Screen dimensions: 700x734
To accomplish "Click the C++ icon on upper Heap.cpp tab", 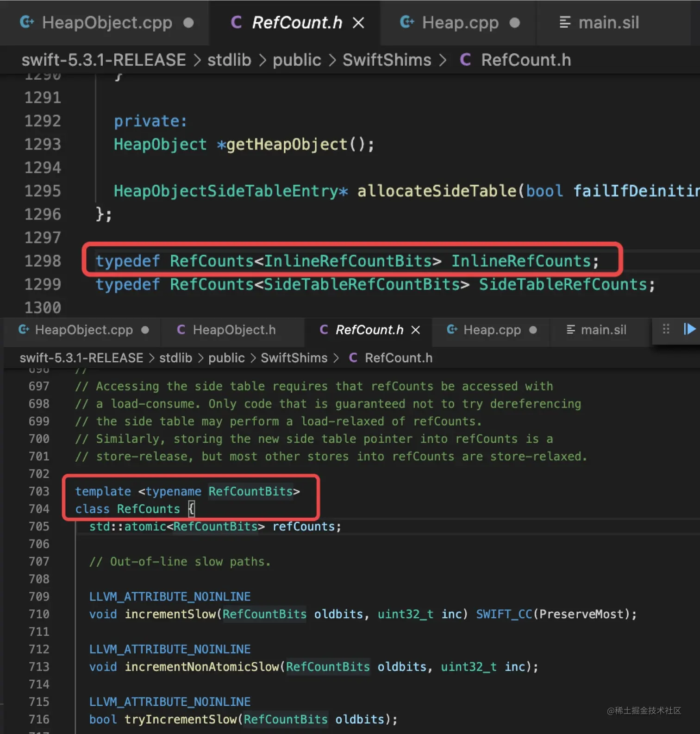I will tap(407, 22).
